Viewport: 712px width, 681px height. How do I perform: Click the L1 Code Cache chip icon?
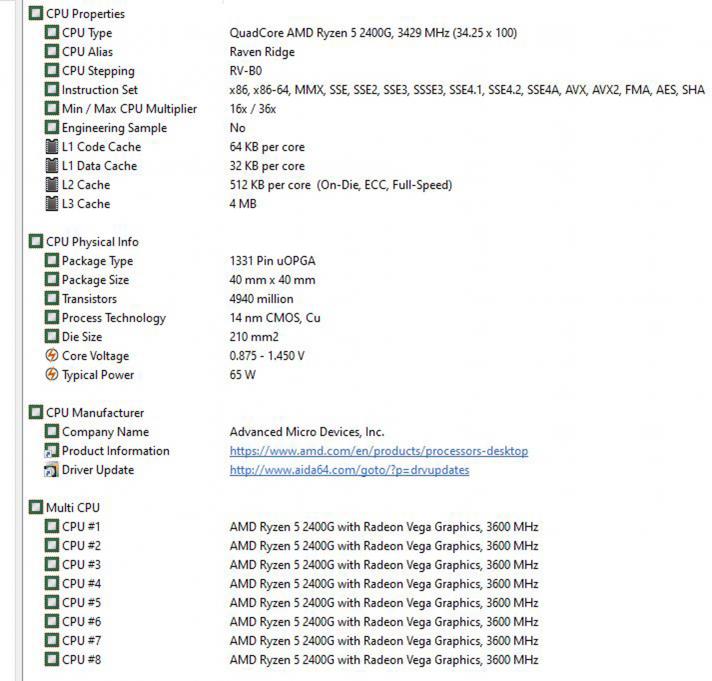tap(52, 147)
